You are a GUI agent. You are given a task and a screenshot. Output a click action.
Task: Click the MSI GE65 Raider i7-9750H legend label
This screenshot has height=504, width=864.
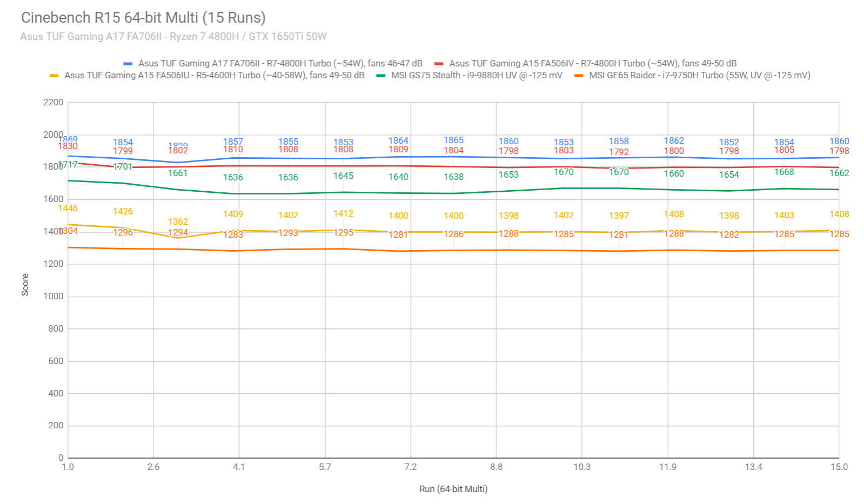699,76
